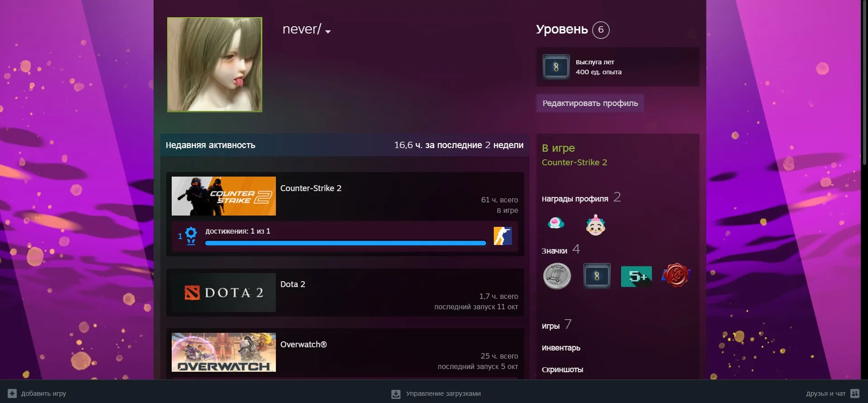Screen dimensions: 868x403
Task: Click the Counter-Strike 2 achievements progress bar
Action: [346, 243]
